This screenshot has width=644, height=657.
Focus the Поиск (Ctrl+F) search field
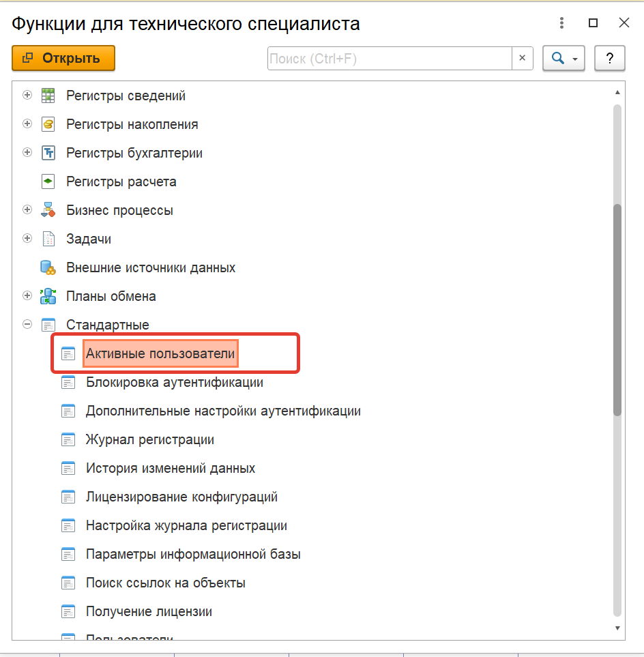pos(390,58)
